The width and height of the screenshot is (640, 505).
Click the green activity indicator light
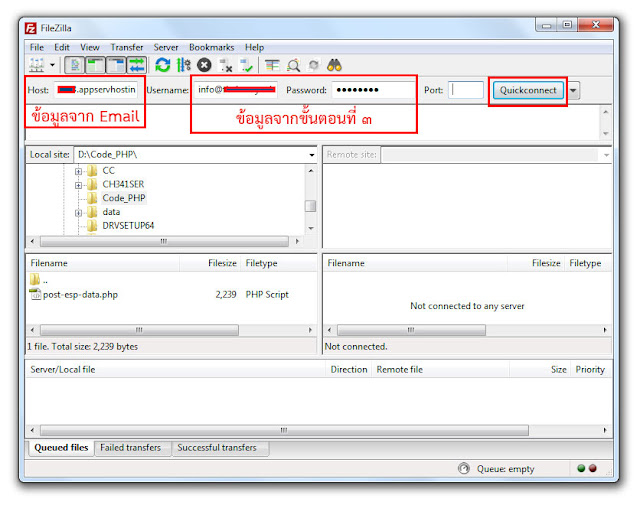tap(581, 468)
